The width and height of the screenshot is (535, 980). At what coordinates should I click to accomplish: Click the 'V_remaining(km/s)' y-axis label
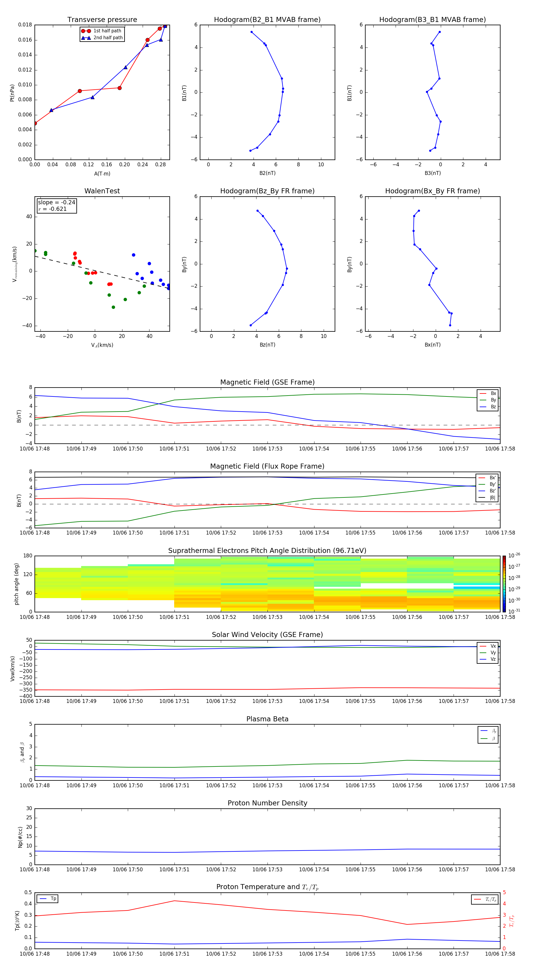tap(15, 264)
